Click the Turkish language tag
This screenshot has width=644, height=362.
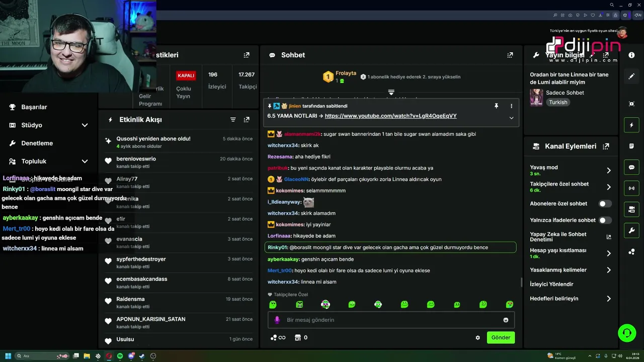(558, 103)
